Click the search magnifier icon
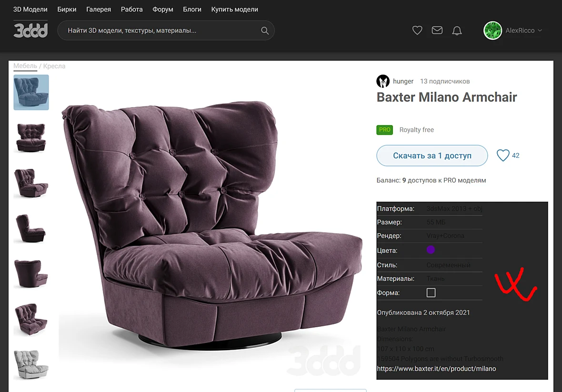This screenshot has height=392, width=562. pos(264,31)
